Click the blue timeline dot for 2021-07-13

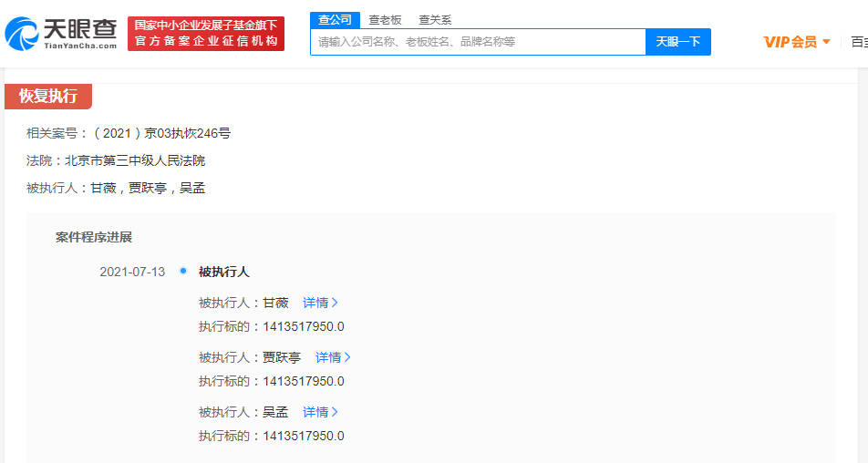coord(183,271)
